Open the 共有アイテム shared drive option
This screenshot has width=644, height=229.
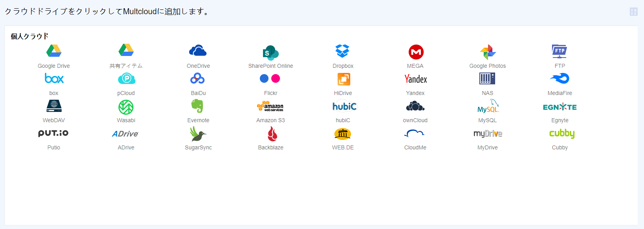(126, 66)
